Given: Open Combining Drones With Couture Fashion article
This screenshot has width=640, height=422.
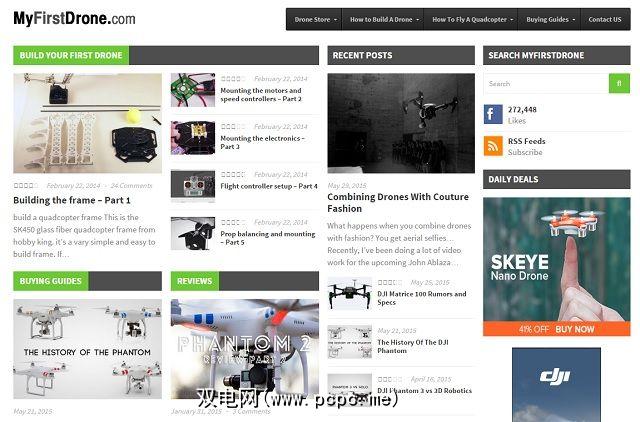Looking at the screenshot, I should pos(398,202).
